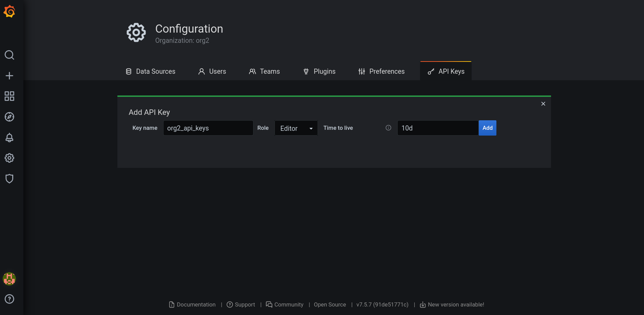The width and height of the screenshot is (644, 315).
Task: Switch to the Users tab
Action: coord(212,71)
